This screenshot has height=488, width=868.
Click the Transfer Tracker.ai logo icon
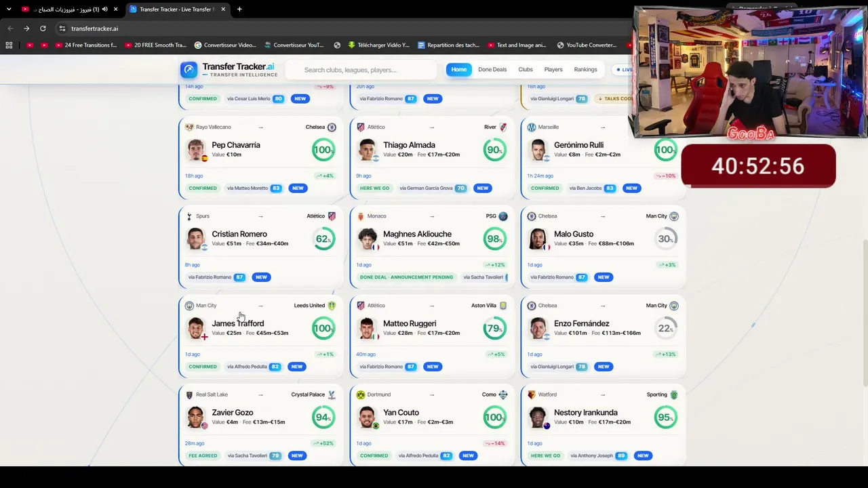189,70
